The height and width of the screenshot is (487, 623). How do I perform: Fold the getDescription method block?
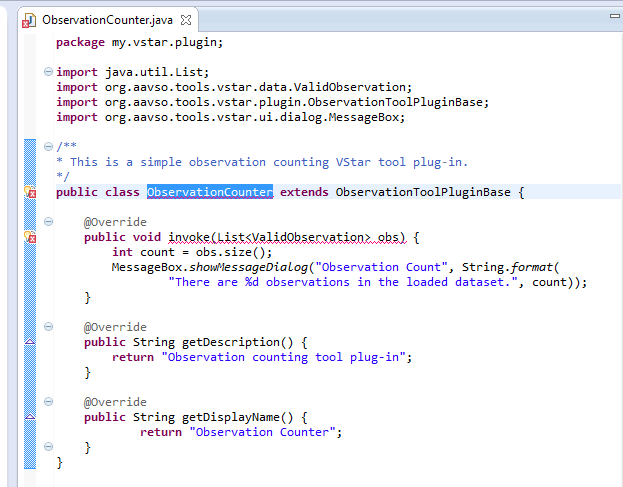coord(48,327)
